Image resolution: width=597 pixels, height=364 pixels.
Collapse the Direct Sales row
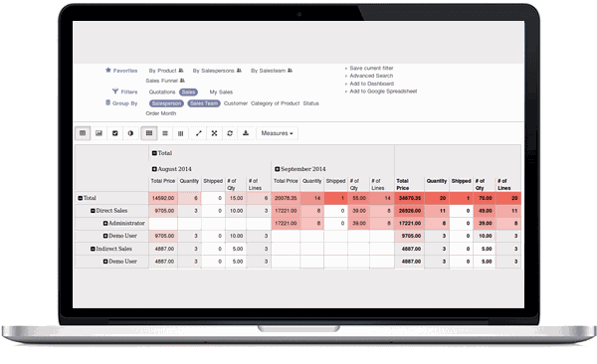(x=93, y=211)
